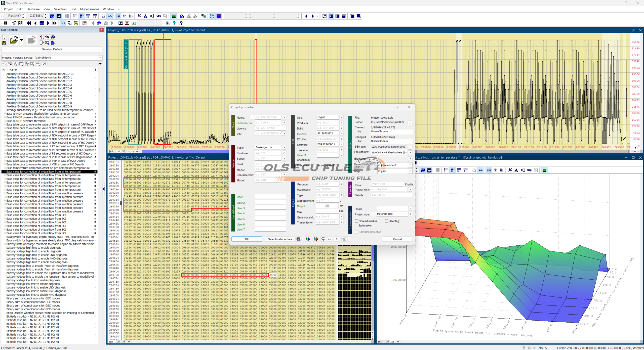This screenshot has height=350, width=644.
Task: Click the Search vehicle data button
Action: (x=280, y=239)
